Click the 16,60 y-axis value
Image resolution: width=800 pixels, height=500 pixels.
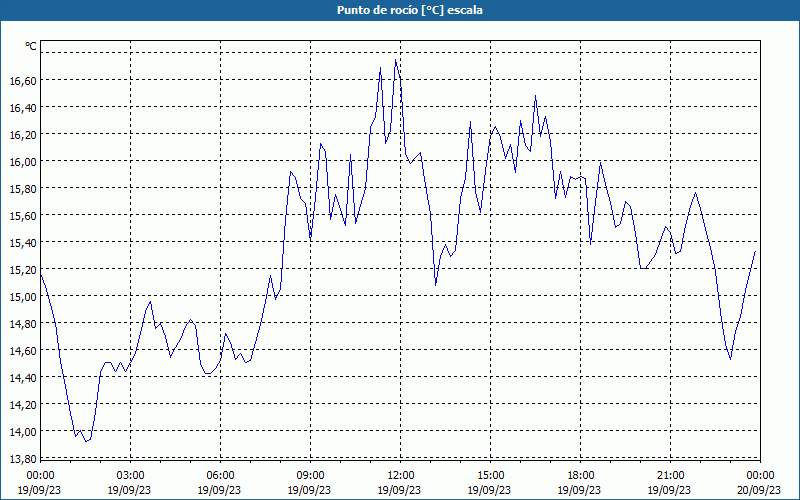click(x=23, y=81)
